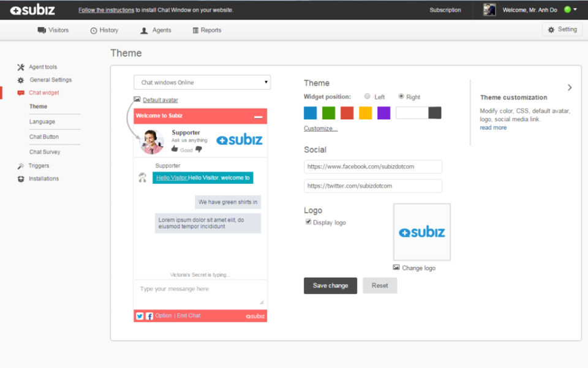Click the Subiz logo in header

(x=32, y=10)
